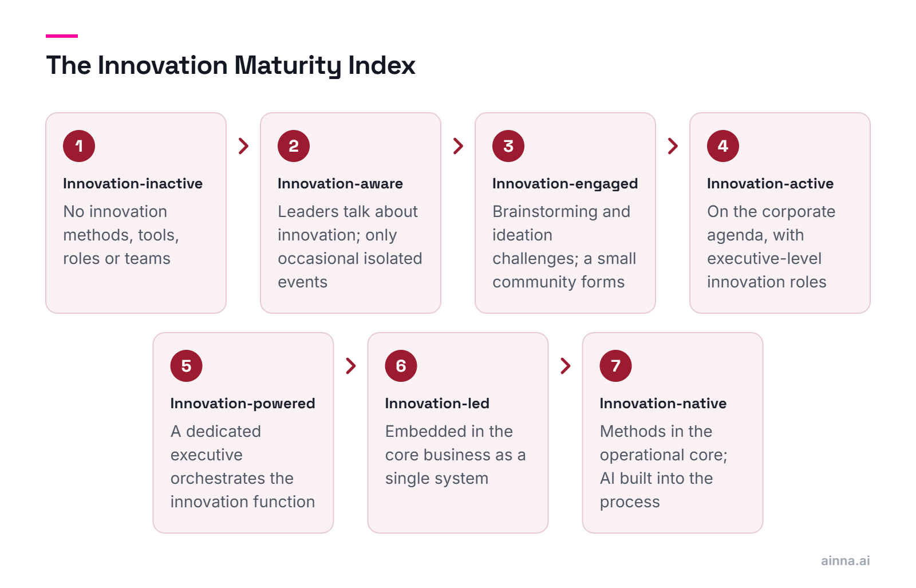Select the Innovation-active heading
This screenshot has height=588, width=916.
[770, 184]
